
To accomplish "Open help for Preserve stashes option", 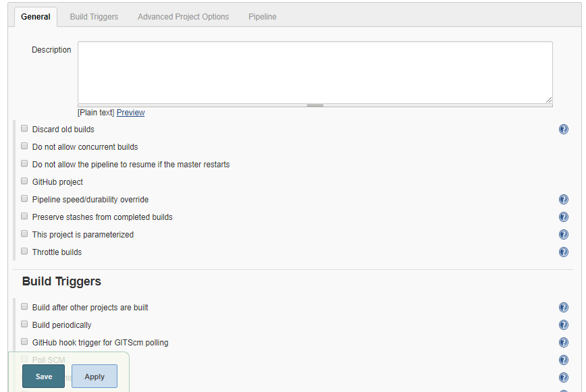I will 564,217.
